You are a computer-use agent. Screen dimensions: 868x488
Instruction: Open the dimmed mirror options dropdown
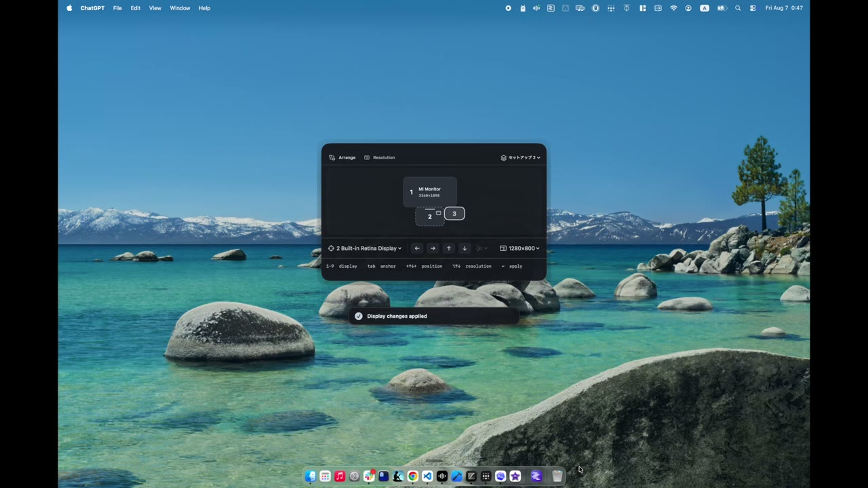(x=481, y=248)
